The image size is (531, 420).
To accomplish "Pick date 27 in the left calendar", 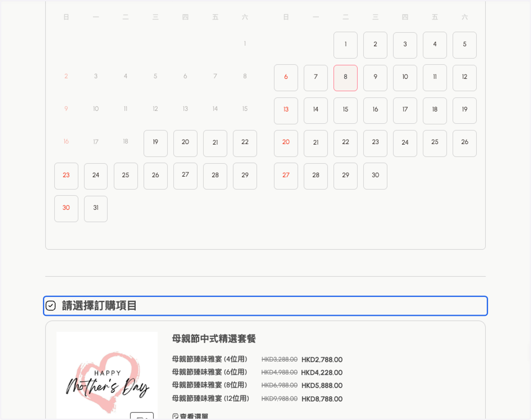I will (185, 176).
